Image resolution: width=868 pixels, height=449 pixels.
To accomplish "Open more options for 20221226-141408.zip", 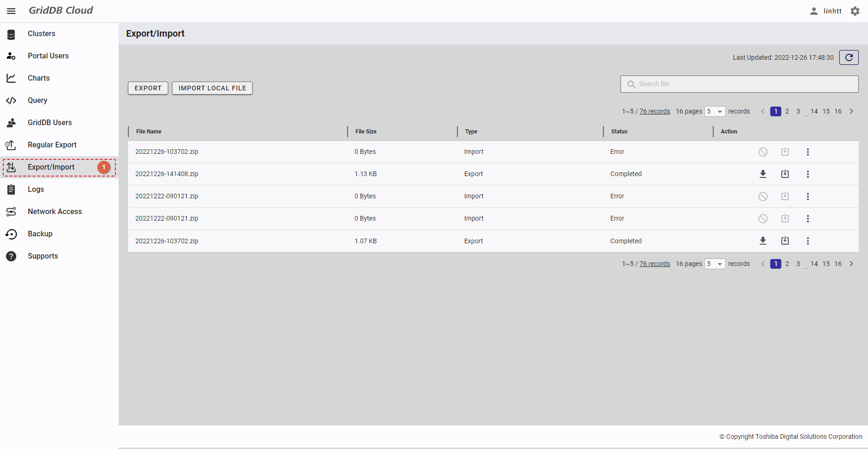I will tap(807, 174).
